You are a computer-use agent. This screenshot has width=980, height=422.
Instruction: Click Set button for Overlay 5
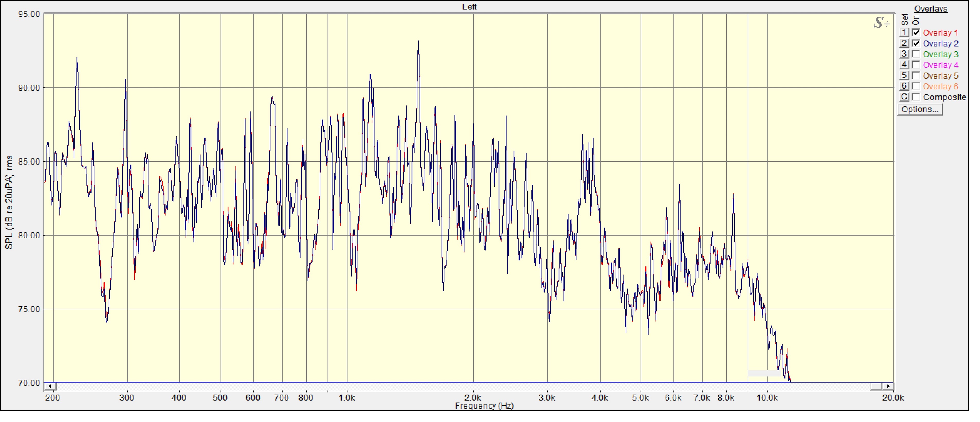pyautogui.click(x=904, y=76)
